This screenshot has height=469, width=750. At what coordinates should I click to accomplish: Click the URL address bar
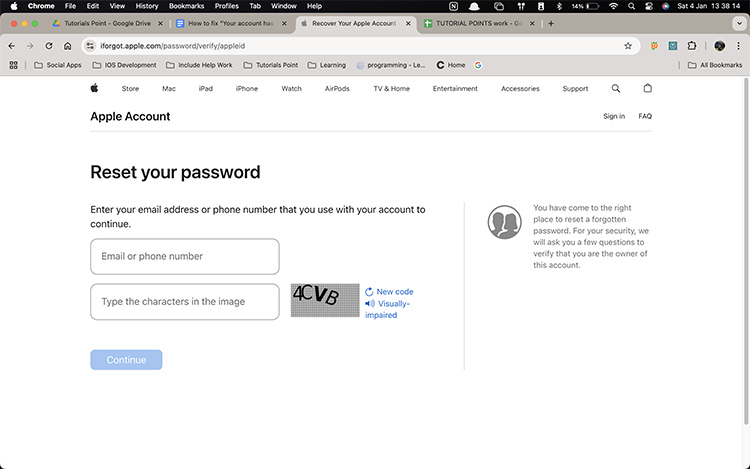pyautogui.click(x=359, y=46)
